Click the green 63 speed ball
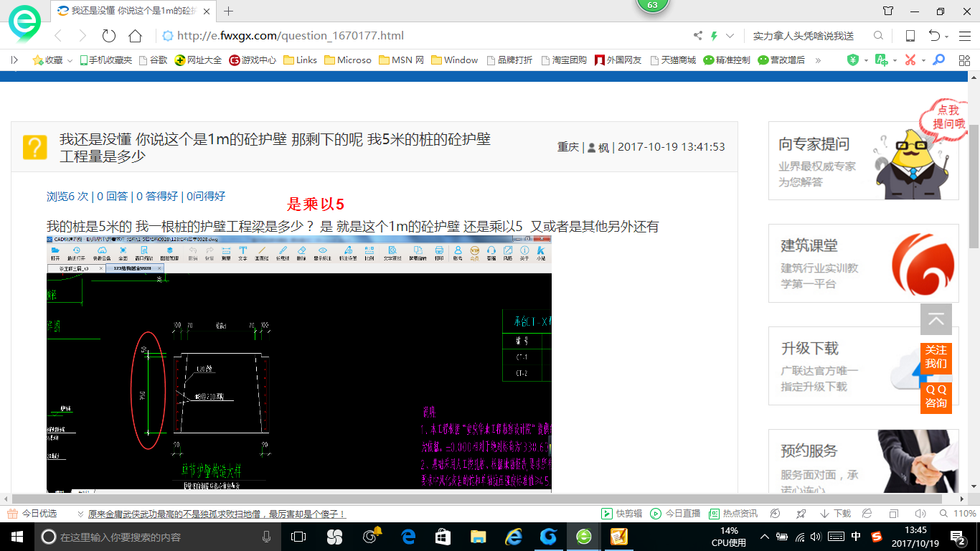Screen dimensions: 980x551 (x=652, y=5)
